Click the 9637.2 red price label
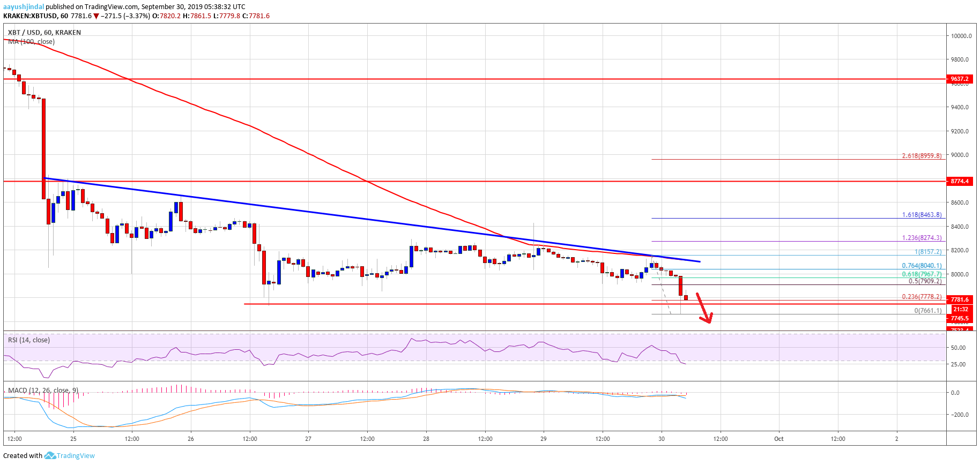This screenshot has height=465, width=980. point(960,79)
